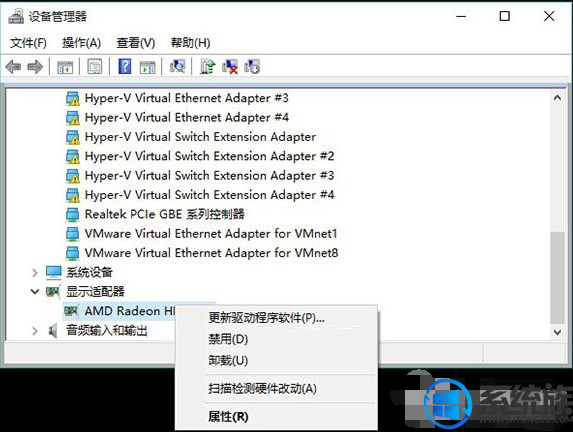The image size is (573, 432).
Task: Open the 文件(F) menu
Action: click(29, 43)
